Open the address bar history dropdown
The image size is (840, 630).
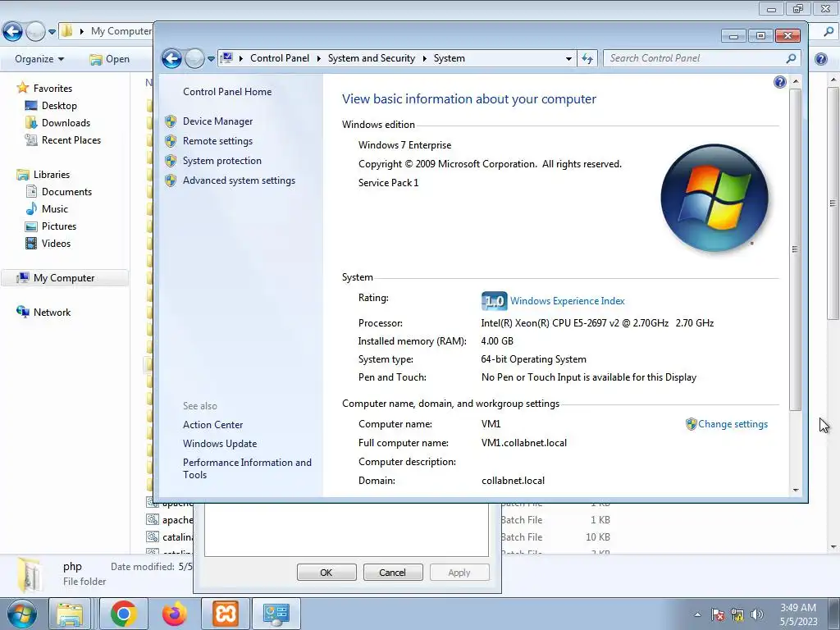tap(569, 59)
